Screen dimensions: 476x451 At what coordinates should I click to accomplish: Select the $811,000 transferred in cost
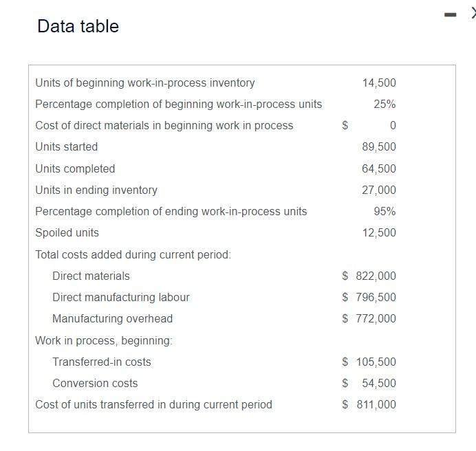click(369, 404)
